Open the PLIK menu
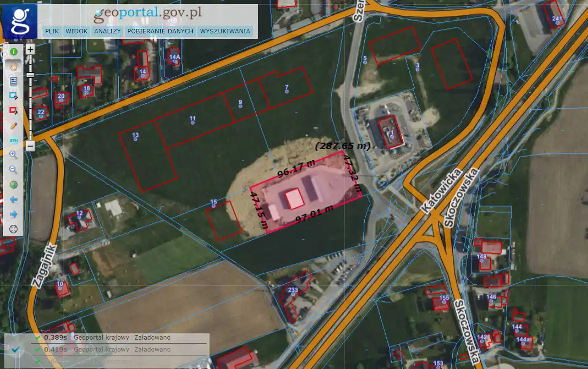 [52, 31]
